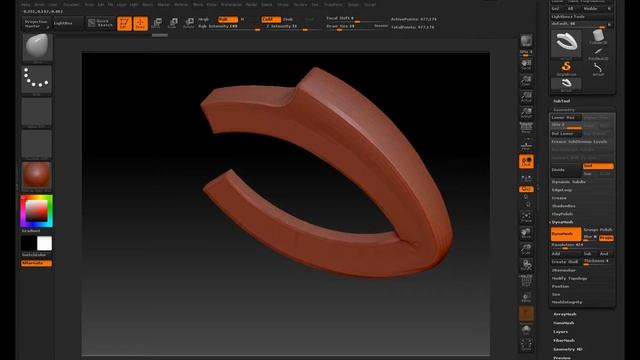Expand the ZRemesher subsection
Screen dimensions: 640x360
point(564,270)
